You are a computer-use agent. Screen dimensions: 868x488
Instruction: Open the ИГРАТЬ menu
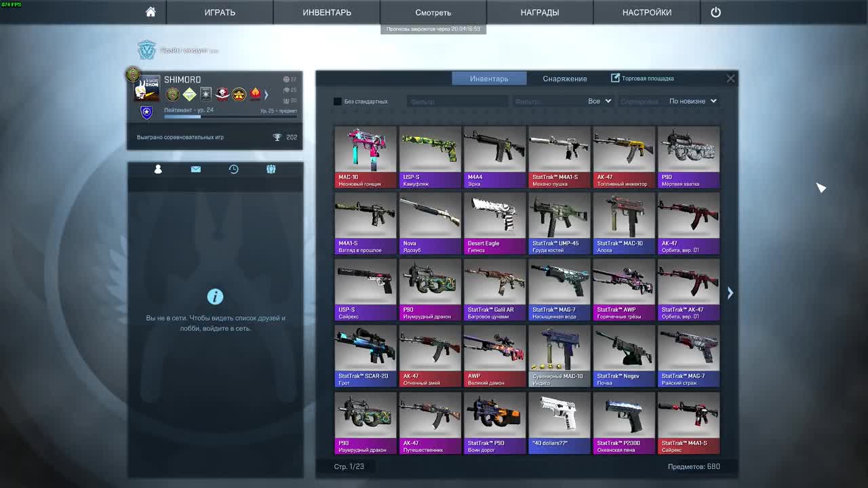point(220,12)
